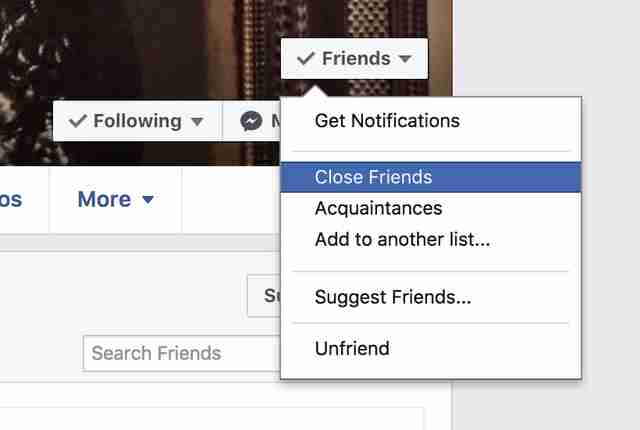This screenshot has height=430, width=640.
Task: Choose Suggest Friends... menu option
Action: click(392, 297)
